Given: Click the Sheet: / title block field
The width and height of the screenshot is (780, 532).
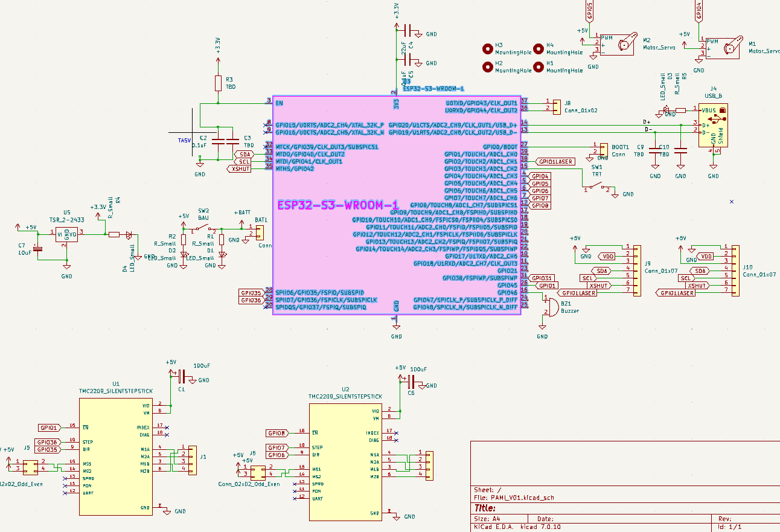Looking at the screenshot, I should coord(488,490).
